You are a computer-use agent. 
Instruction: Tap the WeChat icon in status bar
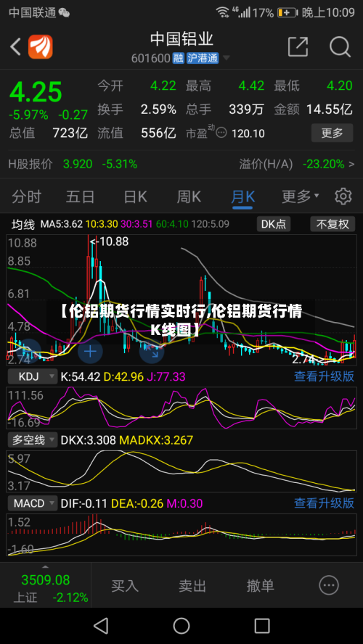point(64,13)
